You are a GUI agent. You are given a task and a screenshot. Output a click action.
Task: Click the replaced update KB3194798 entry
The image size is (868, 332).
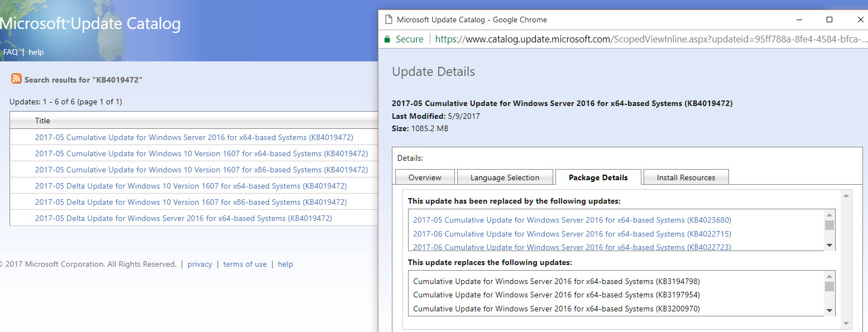(557, 281)
